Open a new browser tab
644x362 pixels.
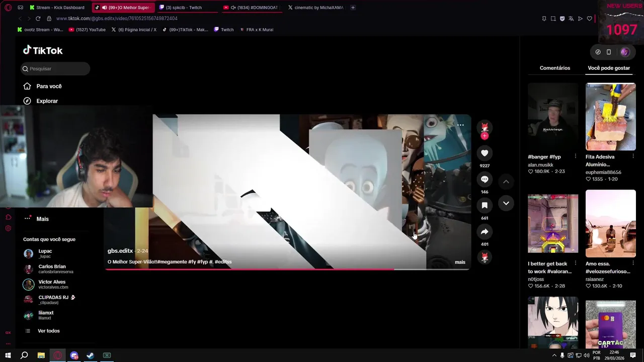353,8
